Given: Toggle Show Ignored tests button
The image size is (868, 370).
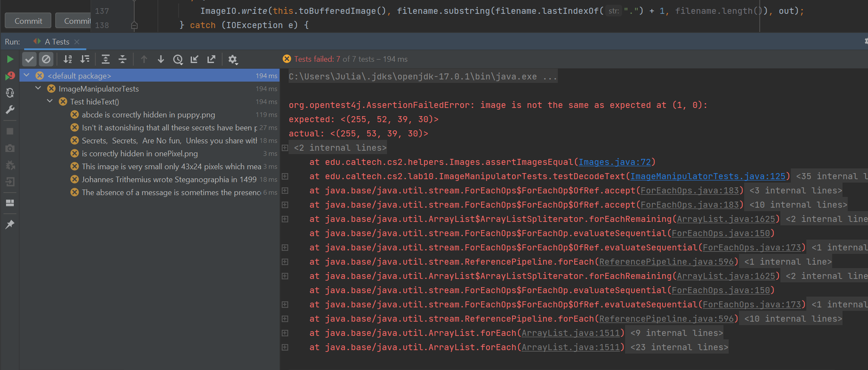Looking at the screenshot, I should pos(46,59).
